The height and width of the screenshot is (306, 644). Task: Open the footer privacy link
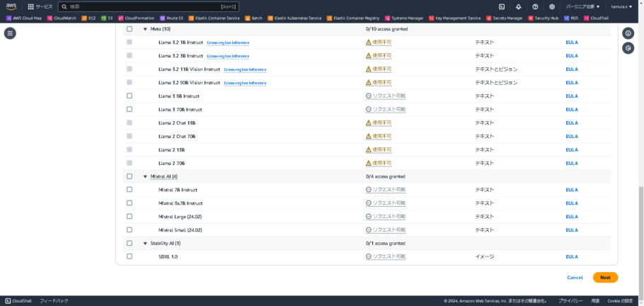point(570,300)
